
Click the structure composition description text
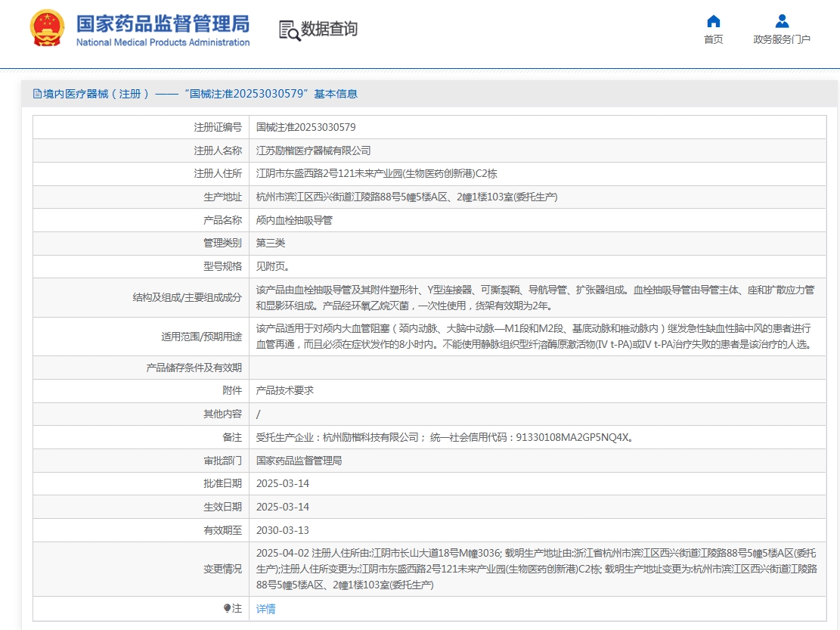[x=535, y=298]
